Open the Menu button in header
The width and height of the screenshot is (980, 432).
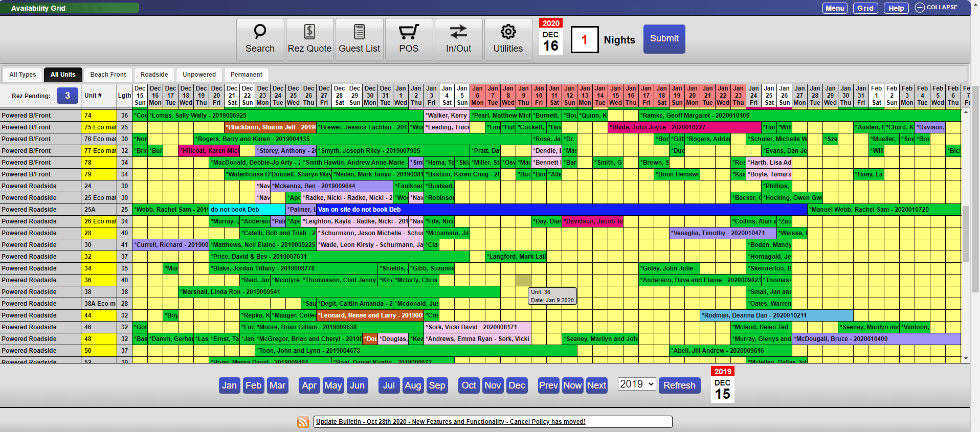point(835,8)
